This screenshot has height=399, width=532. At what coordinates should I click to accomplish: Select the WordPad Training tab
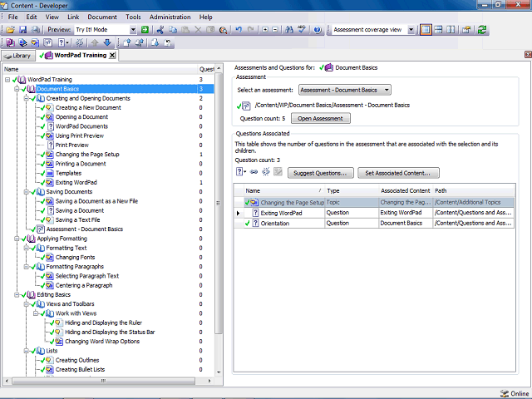pos(76,56)
